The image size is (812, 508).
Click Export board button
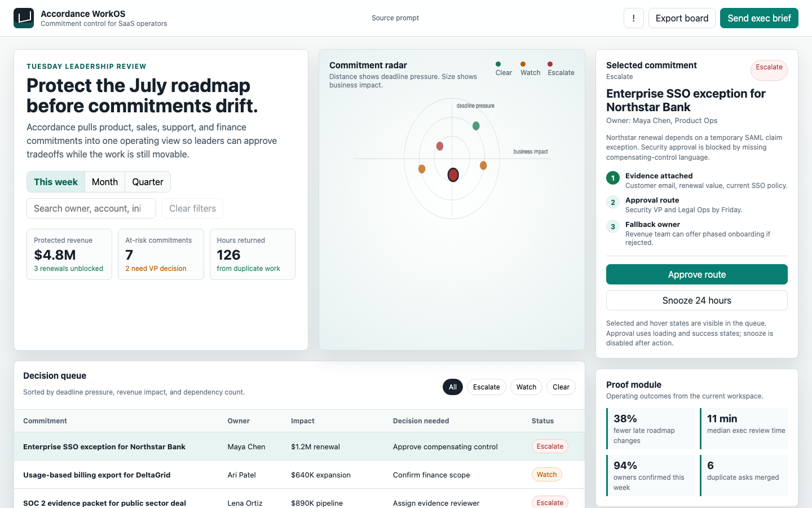coord(682,18)
